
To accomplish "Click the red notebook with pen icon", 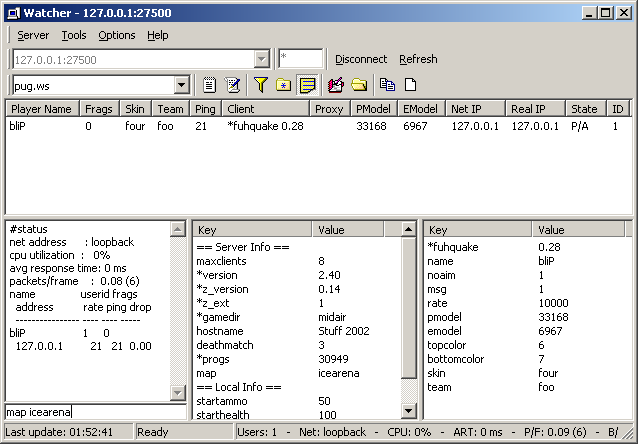I will coord(336,85).
